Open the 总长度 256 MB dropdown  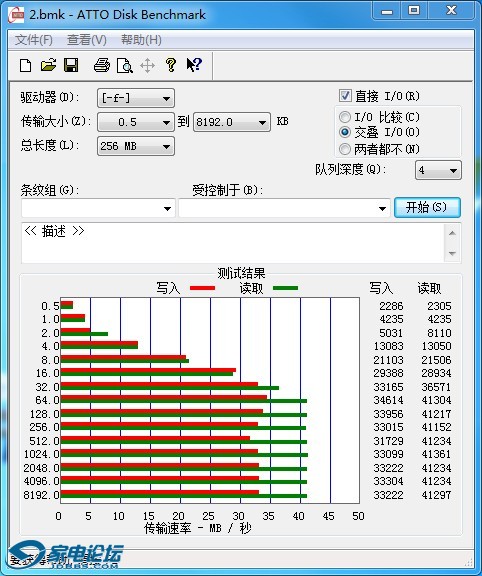136,146
